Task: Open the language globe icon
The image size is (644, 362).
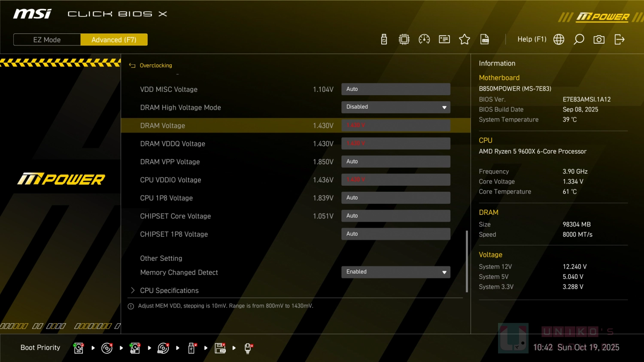Action: 559,39
